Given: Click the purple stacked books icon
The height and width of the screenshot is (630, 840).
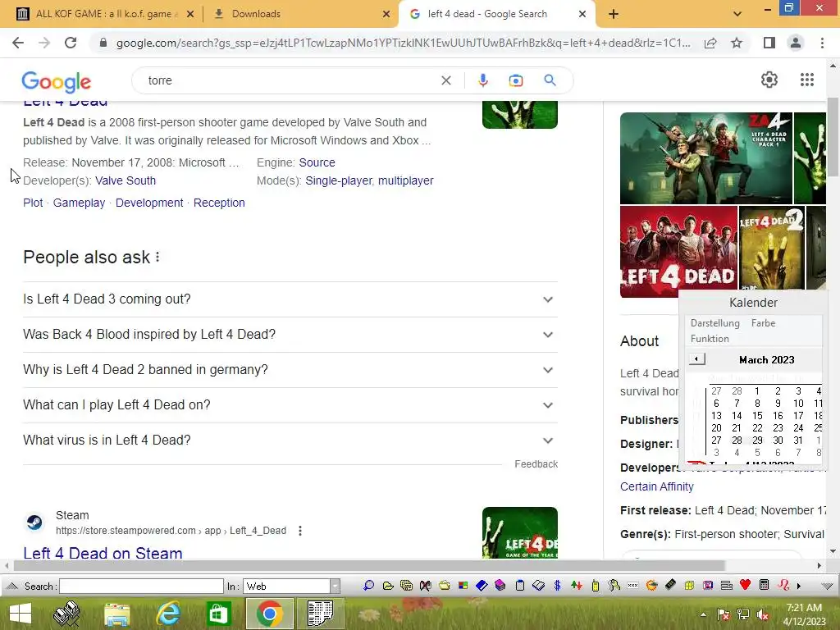Looking at the screenshot, I should (x=500, y=586).
